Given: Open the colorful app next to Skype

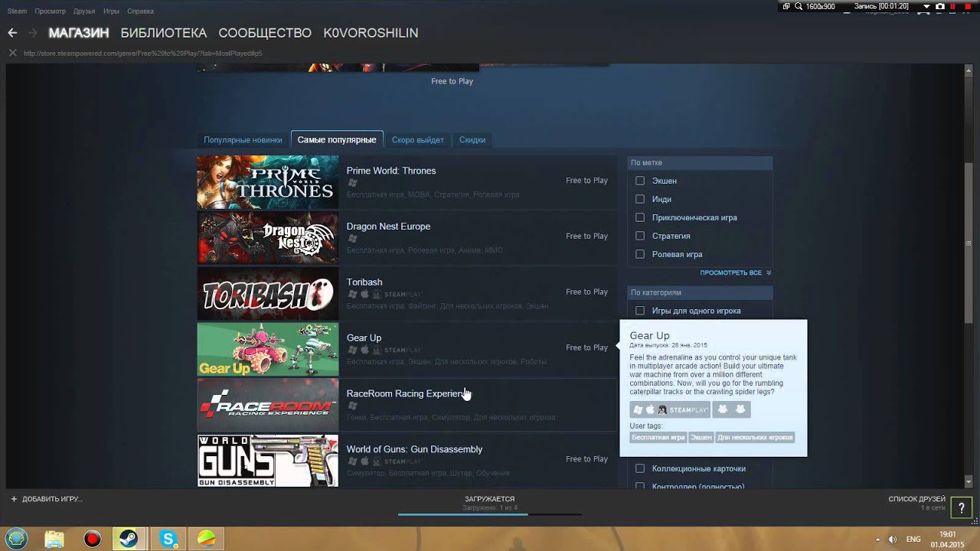Looking at the screenshot, I should click(206, 539).
